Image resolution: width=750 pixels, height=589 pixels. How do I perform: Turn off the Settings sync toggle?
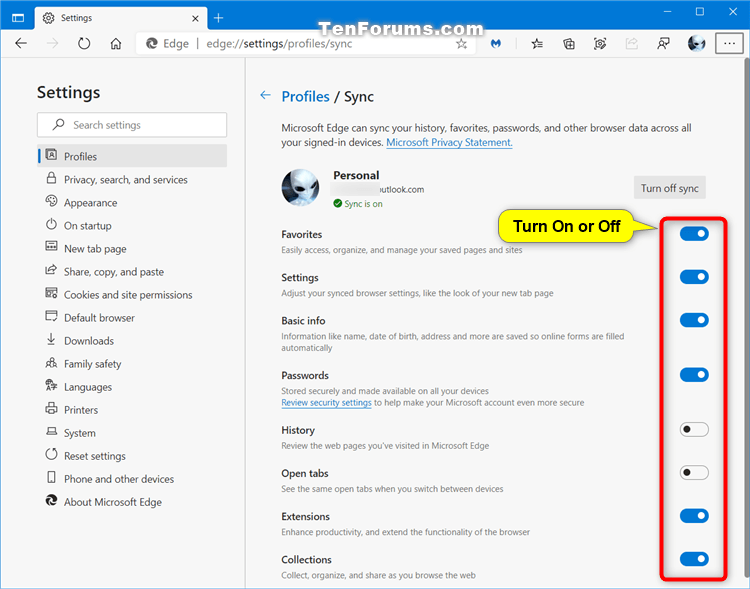[694, 277]
